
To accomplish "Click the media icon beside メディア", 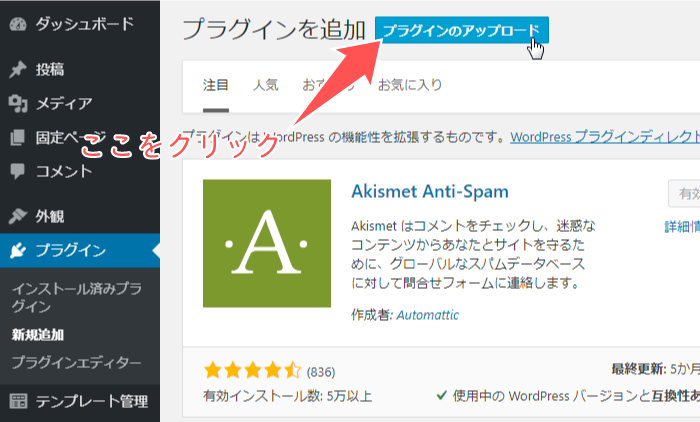I will click(x=18, y=104).
